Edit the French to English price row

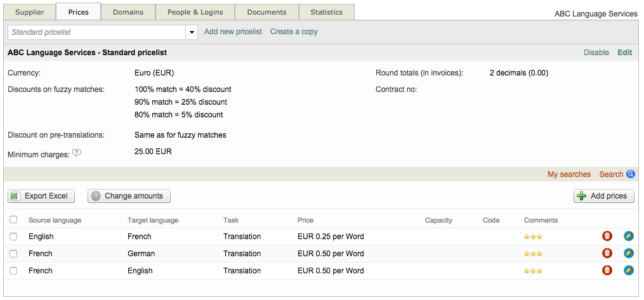[x=629, y=271]
